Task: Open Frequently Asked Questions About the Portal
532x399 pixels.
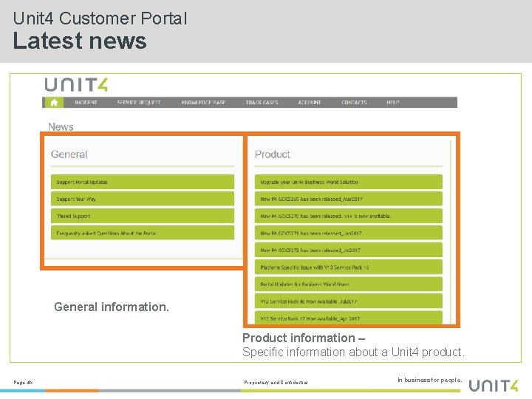Action: [x=143, y=233]
